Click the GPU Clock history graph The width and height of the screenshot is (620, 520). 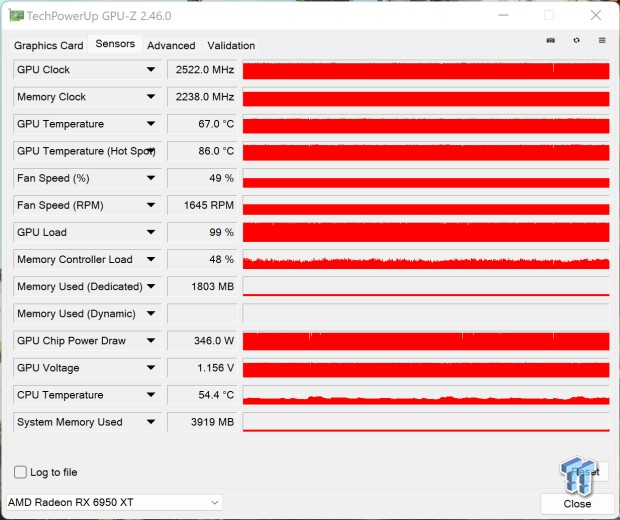coord(426,70)
